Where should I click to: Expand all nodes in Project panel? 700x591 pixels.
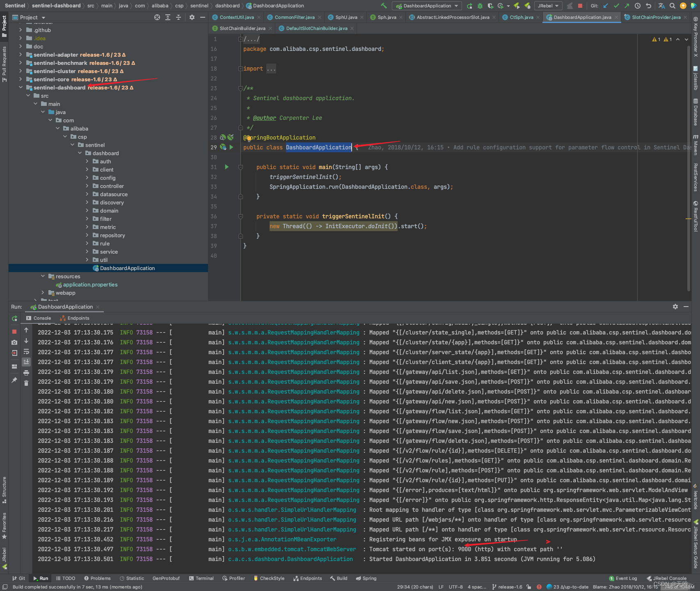[x=167, y=17]
